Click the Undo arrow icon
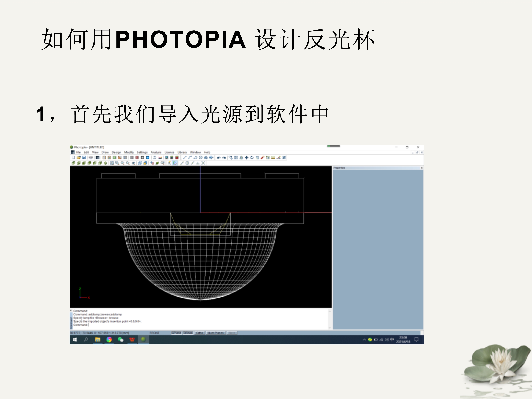Screen dimensions: 532x399 click(219, 158)
